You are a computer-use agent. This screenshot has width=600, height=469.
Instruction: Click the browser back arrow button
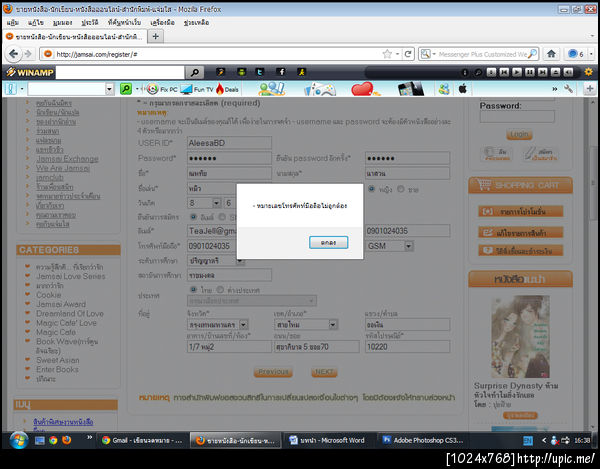click(x=14, y=54)
